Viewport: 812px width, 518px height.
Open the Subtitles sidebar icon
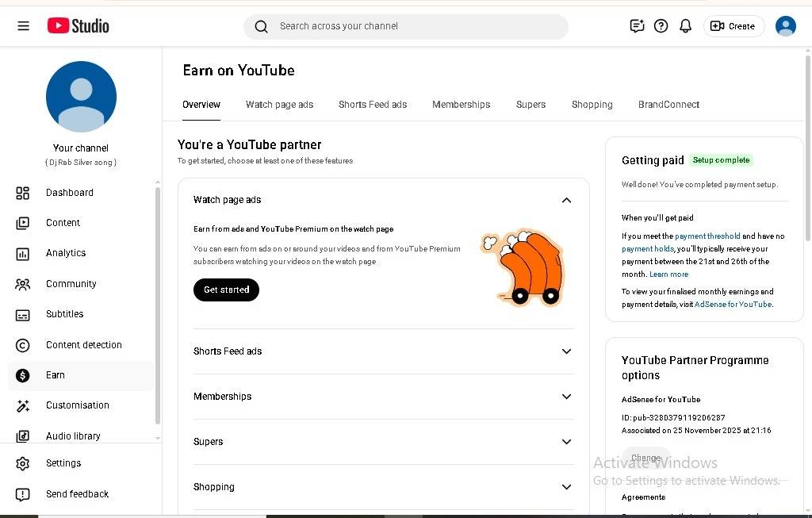23,314
